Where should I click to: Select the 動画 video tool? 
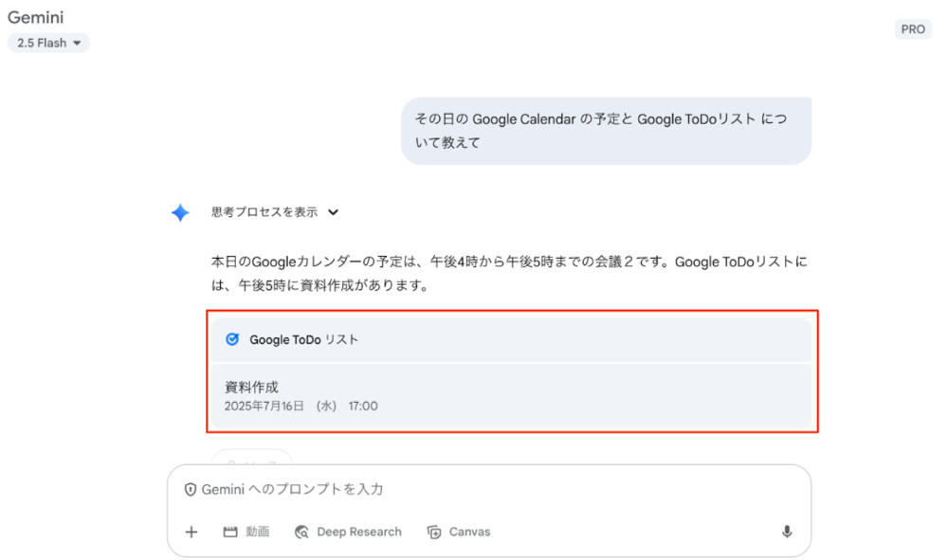click(x=246, y=532)
